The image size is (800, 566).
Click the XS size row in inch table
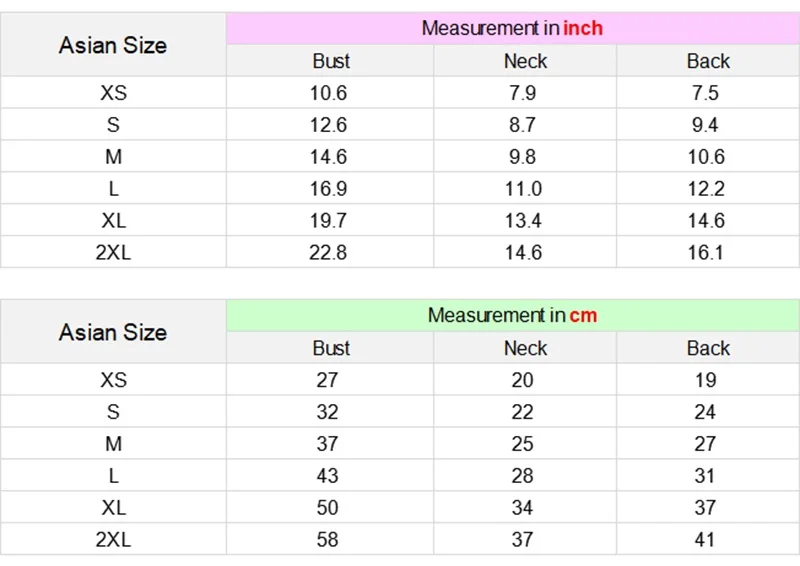pos(113,93)
